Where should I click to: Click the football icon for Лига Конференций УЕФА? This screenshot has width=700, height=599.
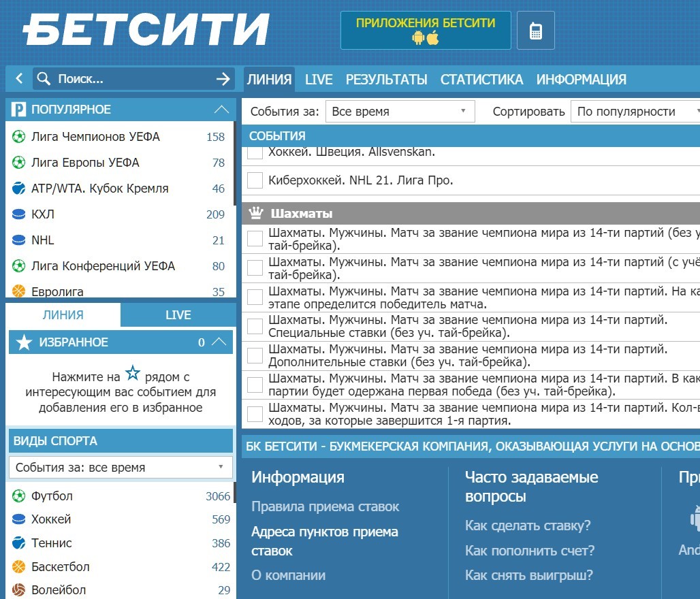(19, 266)
